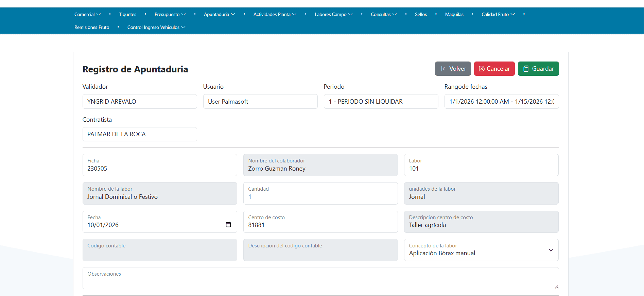Open the Presupuesto dropdown menu
Viewport: 644px width, 296px height.
click(x=170, y=14)
